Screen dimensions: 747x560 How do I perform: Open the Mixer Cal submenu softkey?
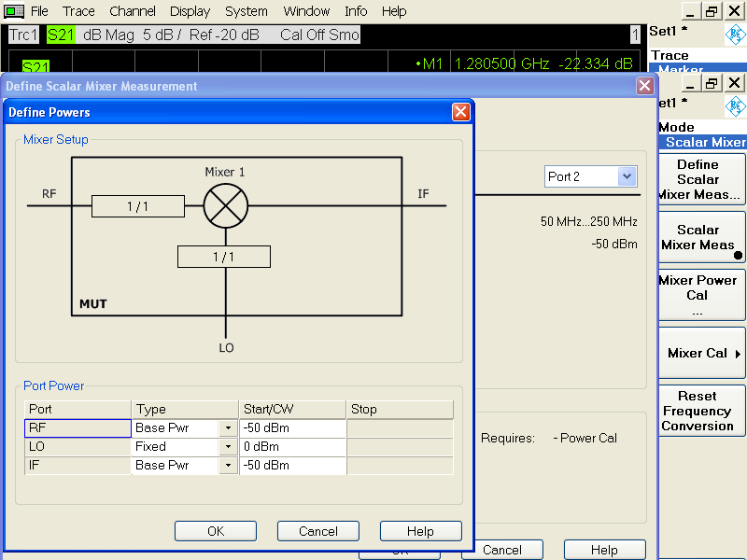(x=702, y=353)
